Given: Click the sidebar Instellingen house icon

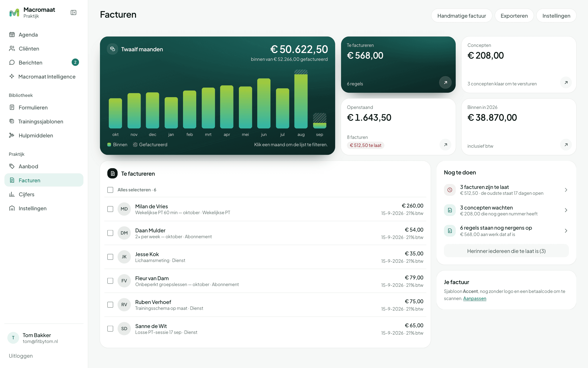Looking at the screenshot, I should [x=12, y=208].
